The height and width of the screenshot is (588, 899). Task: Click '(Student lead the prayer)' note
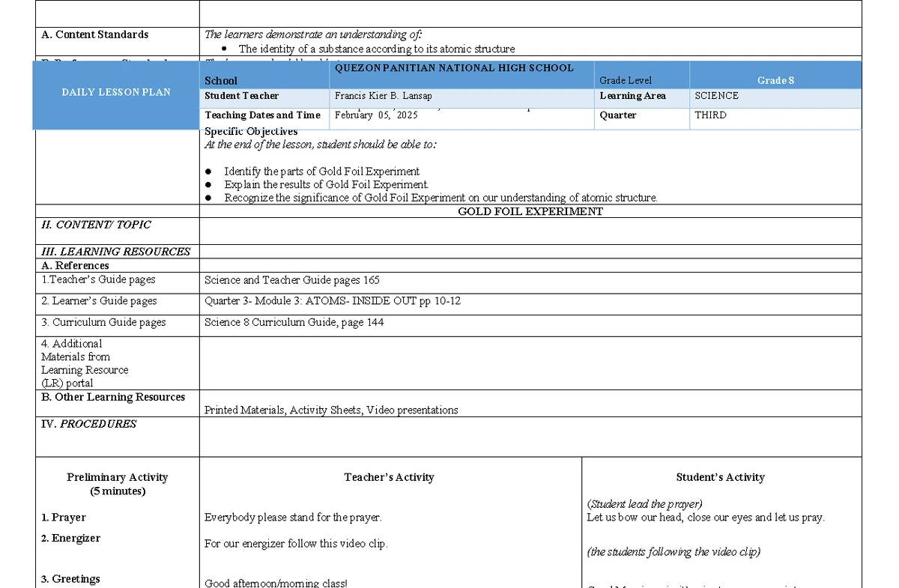click(x=644, y=504)
